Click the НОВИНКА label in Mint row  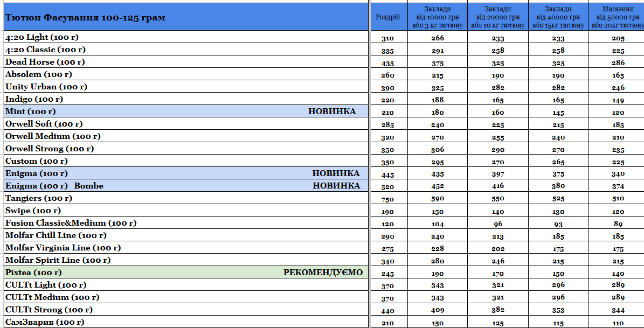pos(332,111)
